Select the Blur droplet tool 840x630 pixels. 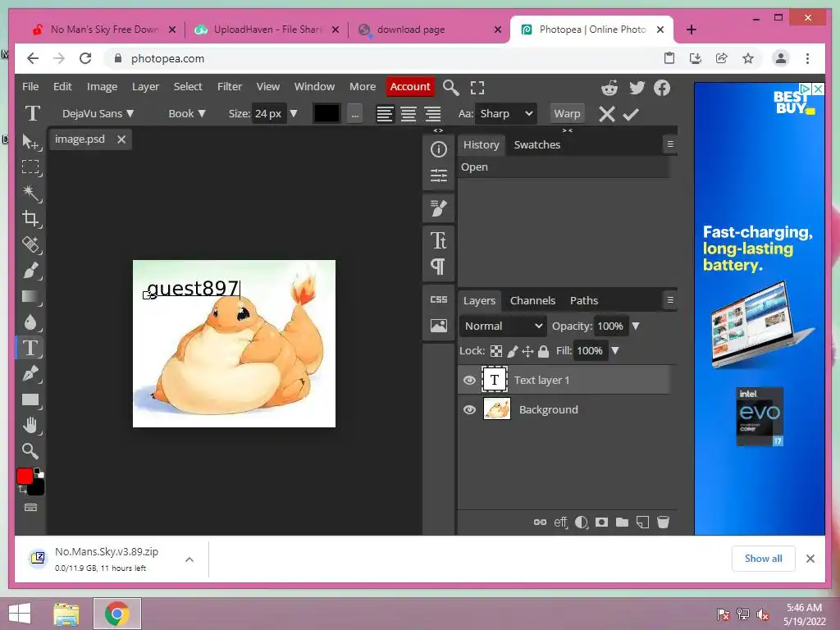pyautogui.click(x=30, y=322)
